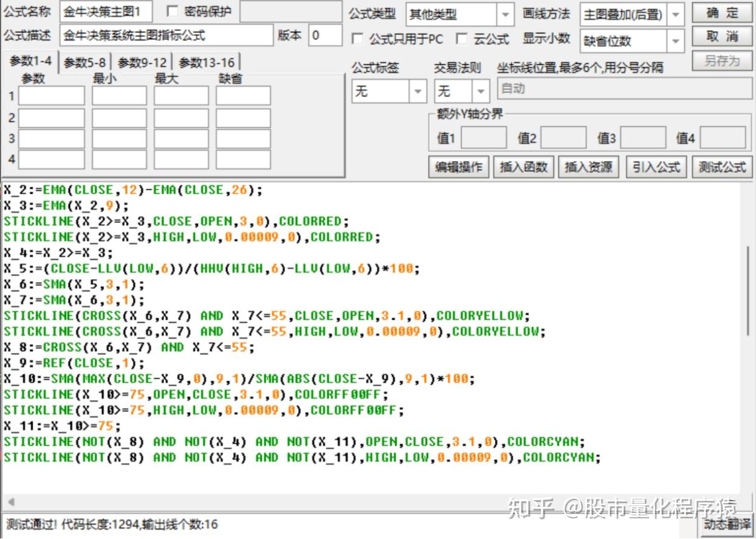756x539 pixels.
Task: Click the 测试公式 button
Action: coord(722,167)
